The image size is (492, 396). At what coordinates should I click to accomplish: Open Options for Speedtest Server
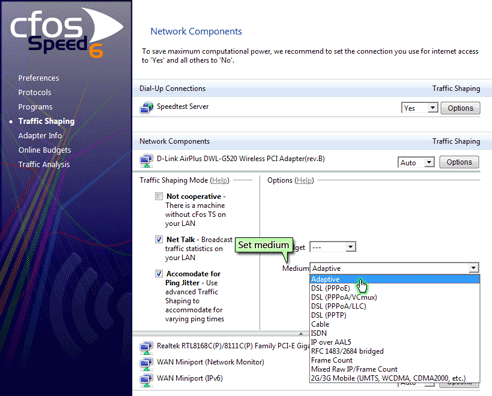(460, 108)
